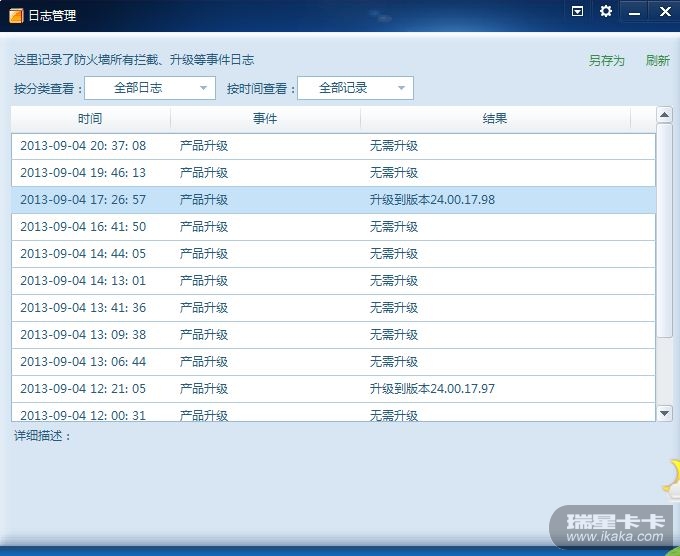This screenshot has width=680, height=556.
Task: Select the log row 2013-09-04 13:41:36
Action: (333, 308)
